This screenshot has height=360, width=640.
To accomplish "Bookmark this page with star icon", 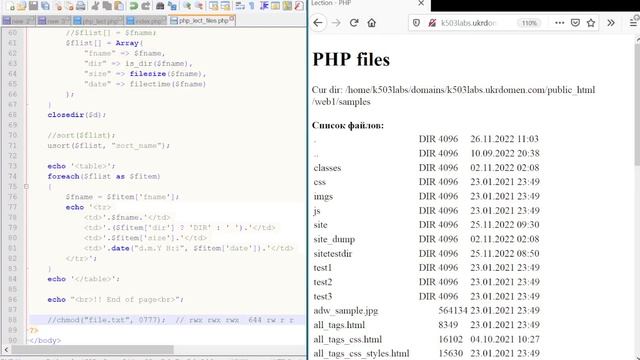I will pos(591,23).
